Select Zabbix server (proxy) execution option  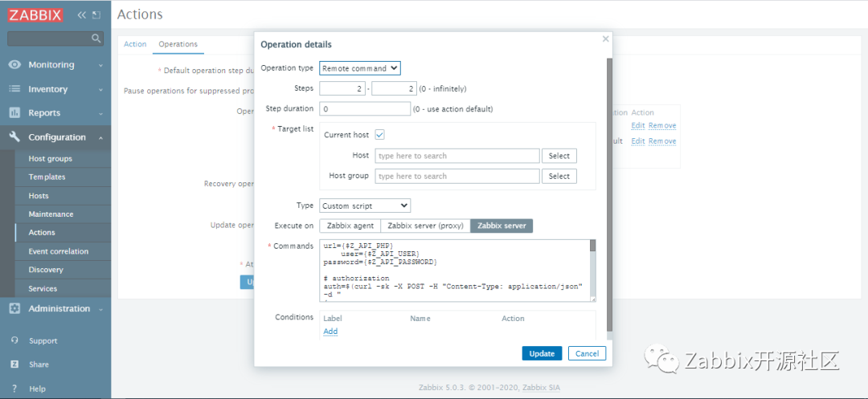(x=425, y=226)
